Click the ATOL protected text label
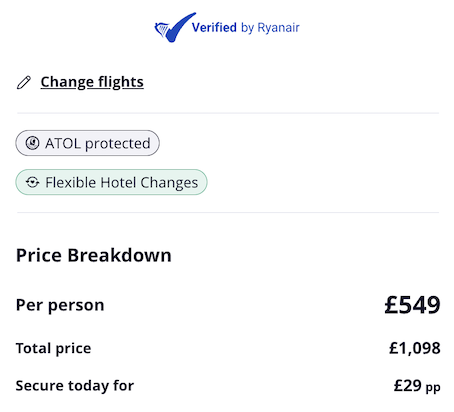Viewport: 454px width, 412px height. (98, 144)
